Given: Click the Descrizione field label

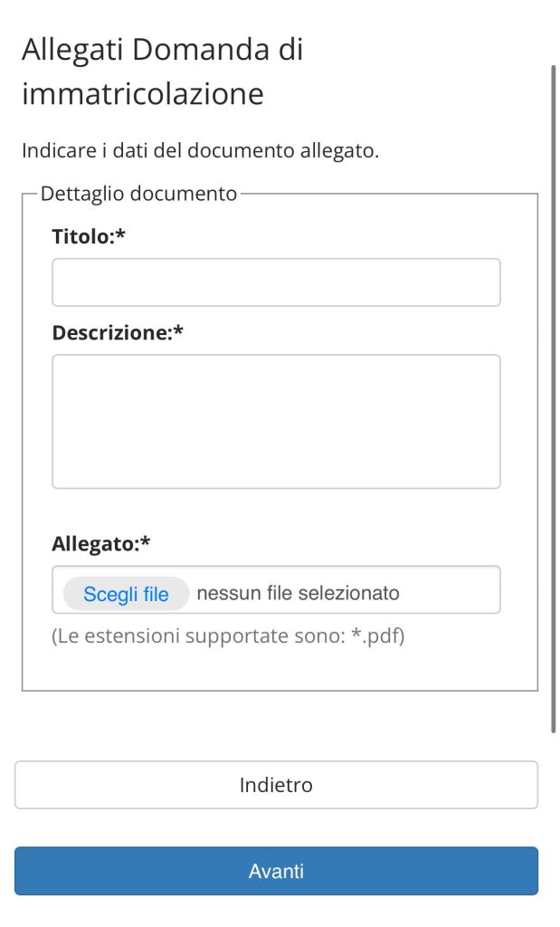Looking at the screenshot, I should (x=111, y=333).
